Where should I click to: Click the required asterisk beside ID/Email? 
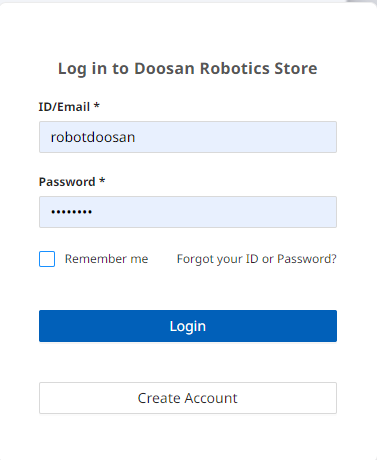coord(97,106)
